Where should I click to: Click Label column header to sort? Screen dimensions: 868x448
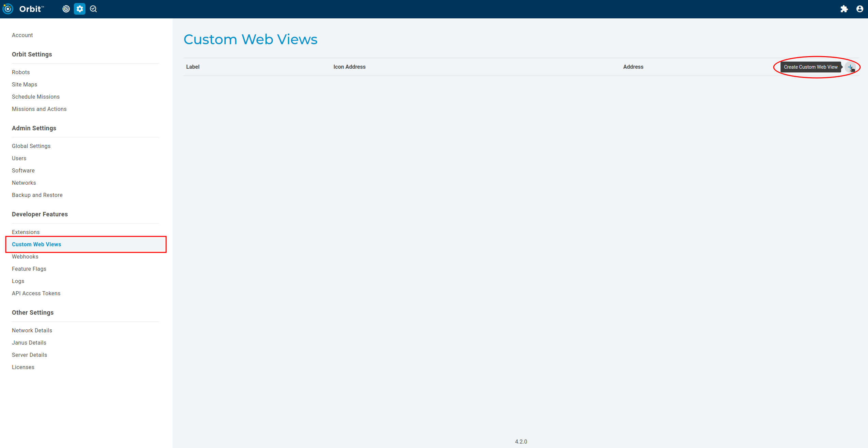(193, 67)
